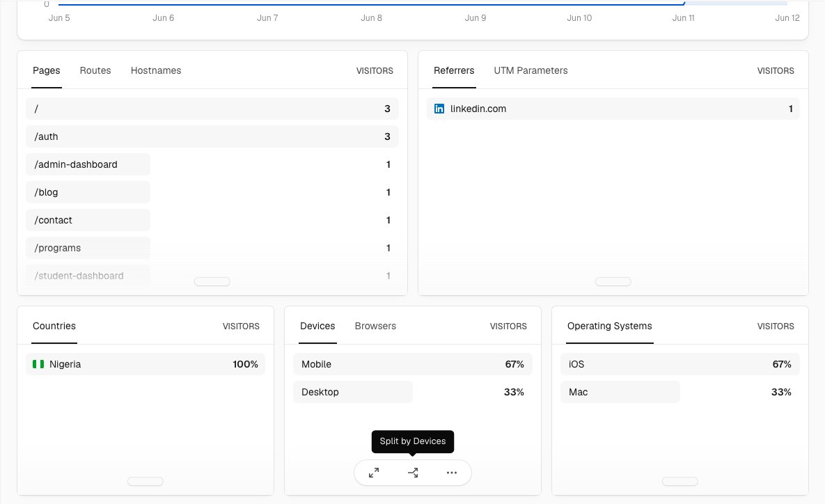825x504 pixels.
Task: Switch to the Routes tab
Action: (x=95, y=70)
